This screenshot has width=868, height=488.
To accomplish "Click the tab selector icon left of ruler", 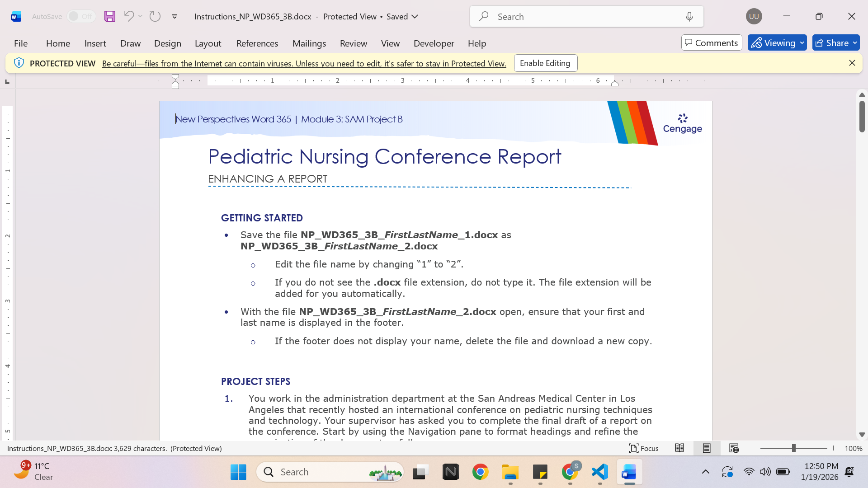I will [x=7, y=81].
